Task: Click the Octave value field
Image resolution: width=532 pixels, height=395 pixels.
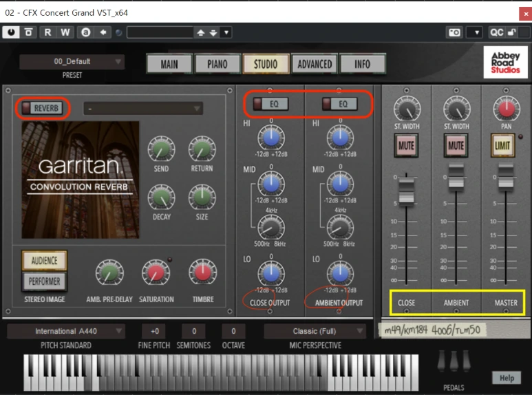Action: (x=233, y=331)
